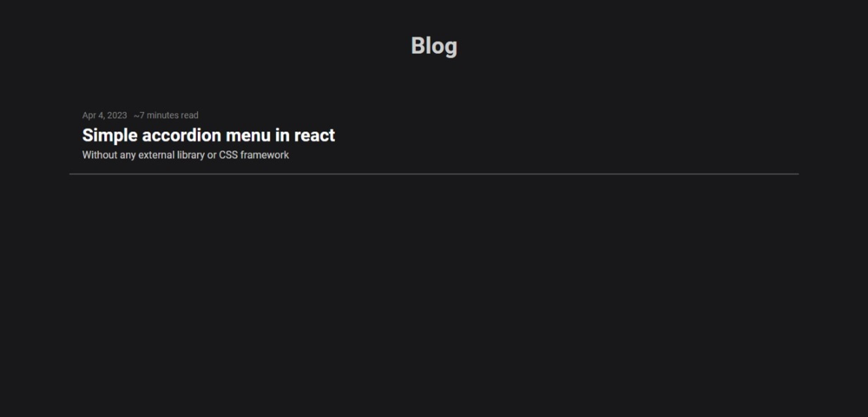Viewport: 868px width, 417px height.
Task: Click the subtitle 'Without any external library or CSS framework'
Action: pyautogui.click(x=185, y=155)
